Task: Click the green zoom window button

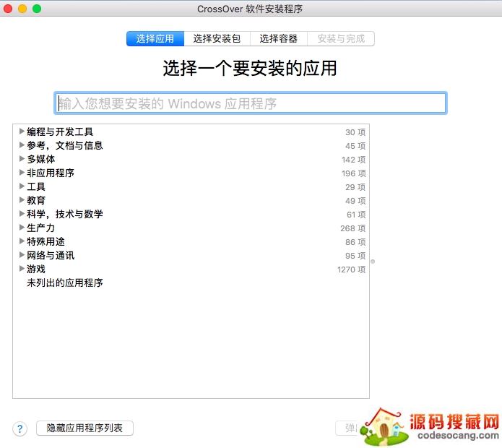Action: pos(37,9)
